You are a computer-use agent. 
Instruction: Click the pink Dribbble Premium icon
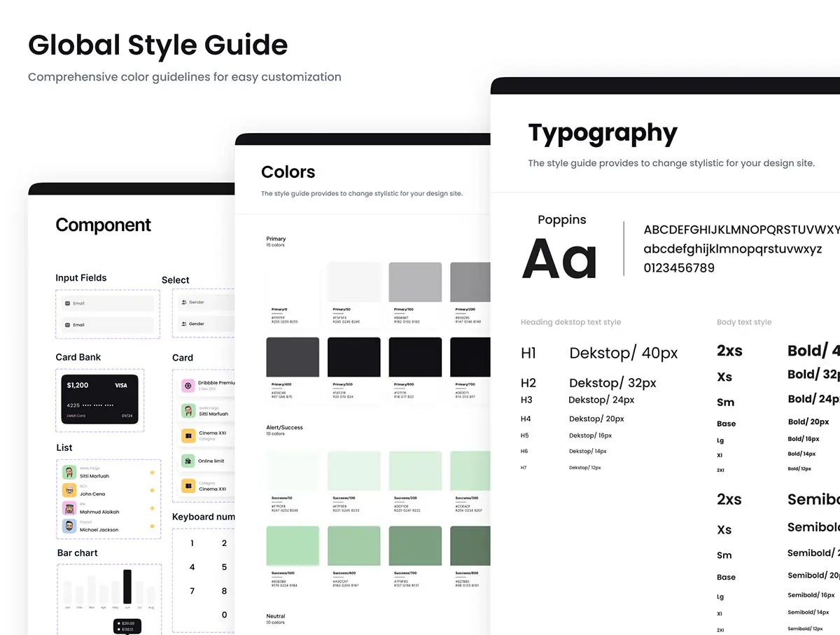[x=188, y=386]
